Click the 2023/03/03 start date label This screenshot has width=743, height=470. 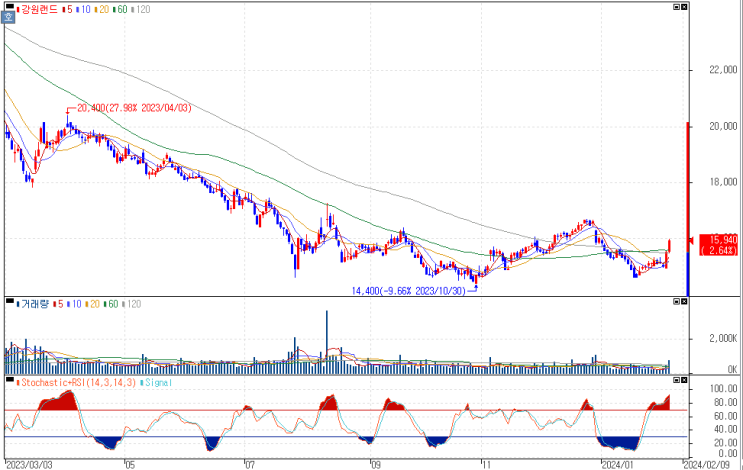[29, 465]
